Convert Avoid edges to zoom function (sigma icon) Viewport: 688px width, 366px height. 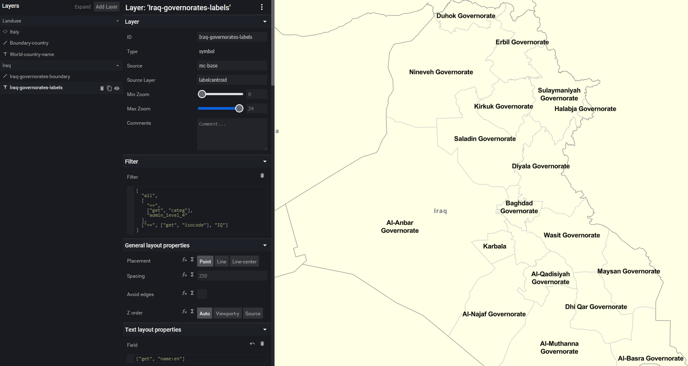coord(192,293)
